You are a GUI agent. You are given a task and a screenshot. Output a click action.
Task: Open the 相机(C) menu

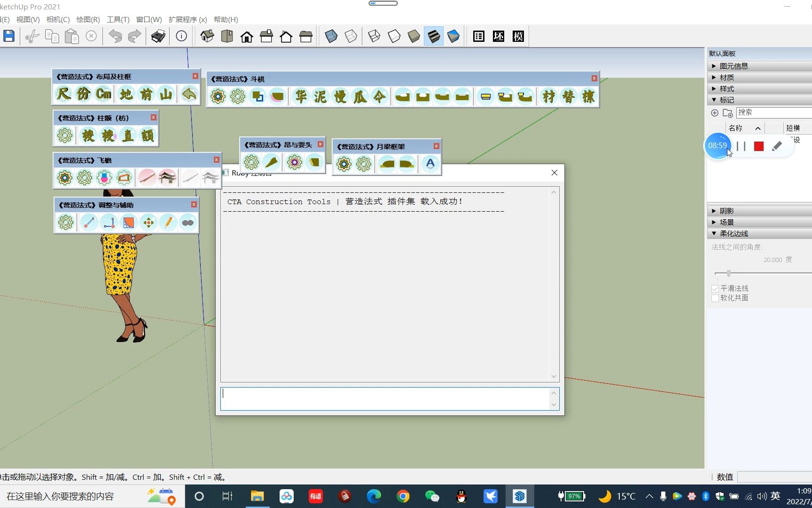[x=58, y=20]
